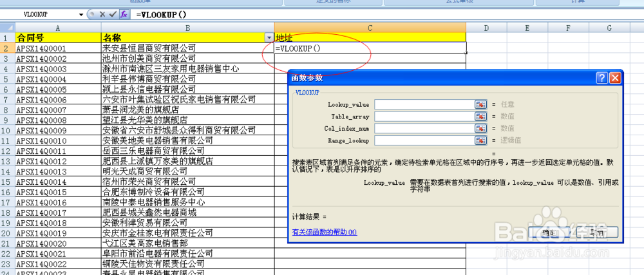Viewport: 644px width, 275px height.
Task: Click cell APSX14Q0005
Action: (x=58, y=89)
